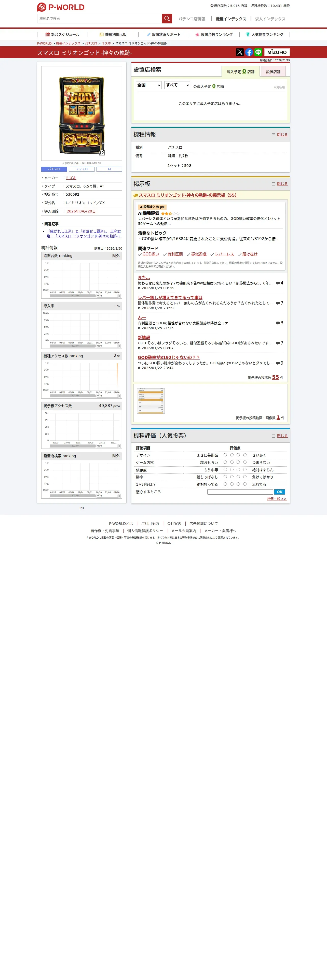The height and width of the screenshot is (980, 327).
Task: Click the magnifier search button
Action: pyautogui.click(x=167, y=19)
